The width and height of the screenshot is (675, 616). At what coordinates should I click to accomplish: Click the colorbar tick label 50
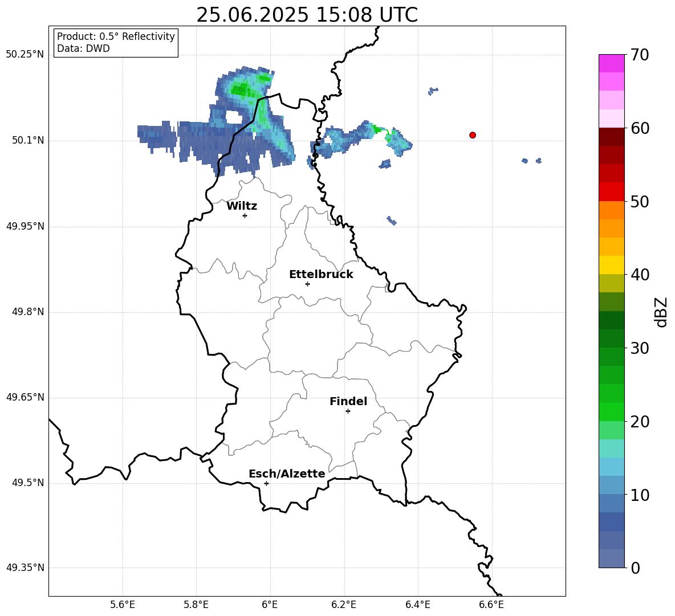pyautogui.click(x=640, y=201)
